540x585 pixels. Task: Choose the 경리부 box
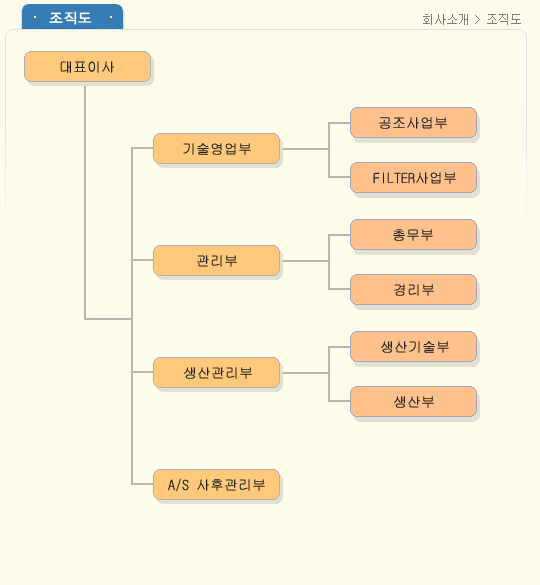pyautogui.click(x=413, y=290)
